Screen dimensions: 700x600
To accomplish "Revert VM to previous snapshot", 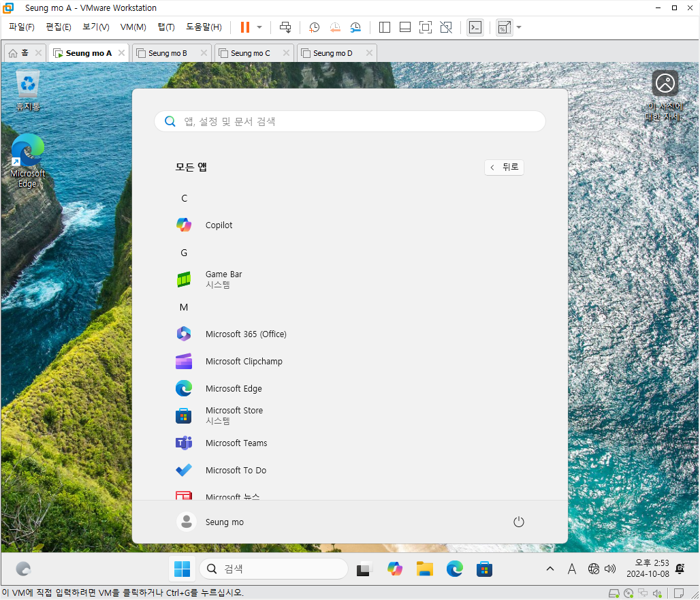I will (335, 27).
